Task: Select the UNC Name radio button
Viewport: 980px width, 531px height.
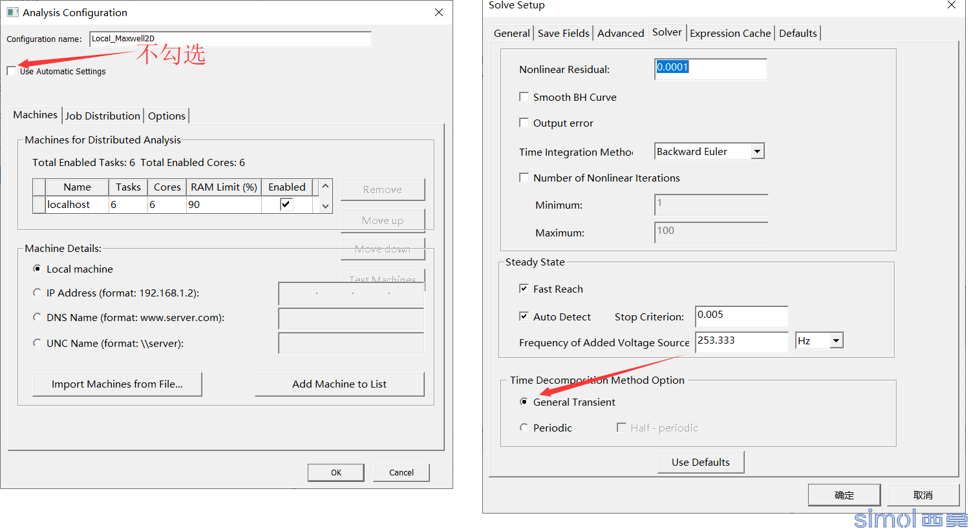Action: [x=37, y=343]
